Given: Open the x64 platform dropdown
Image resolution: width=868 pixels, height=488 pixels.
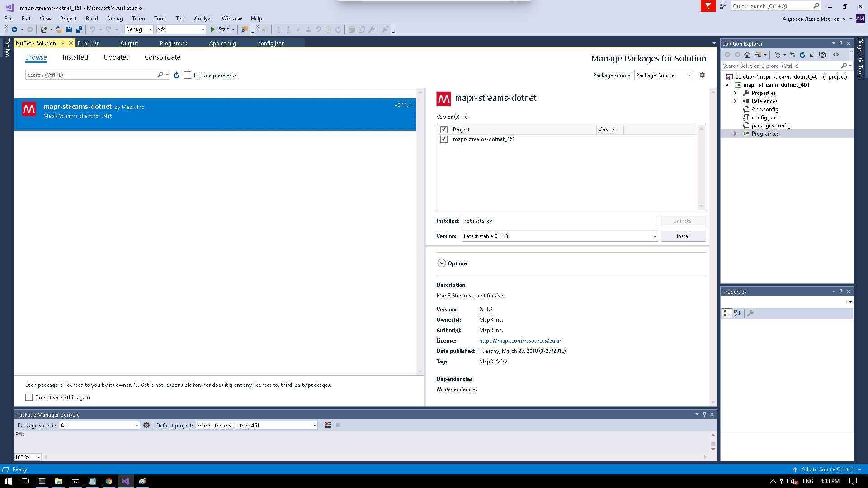Looking at the screenshot, I should (181, 29).
